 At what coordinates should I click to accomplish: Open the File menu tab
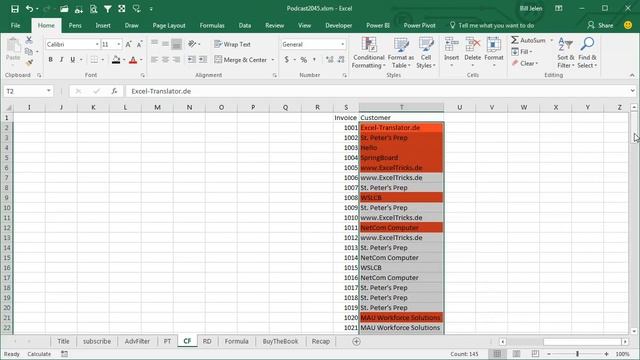click(15, 25)
